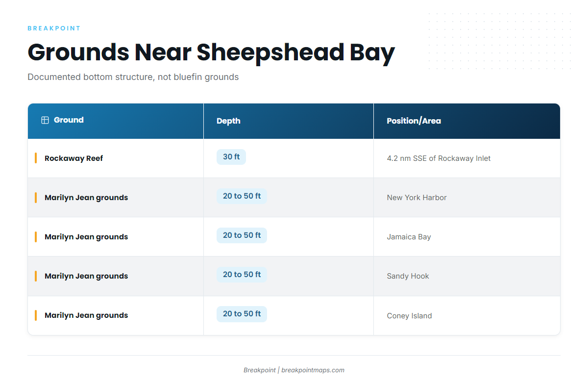Viewport: 588px width, 387px height.
Task: Click the depth badge in Coney Island row
Action: click(242, 314)
